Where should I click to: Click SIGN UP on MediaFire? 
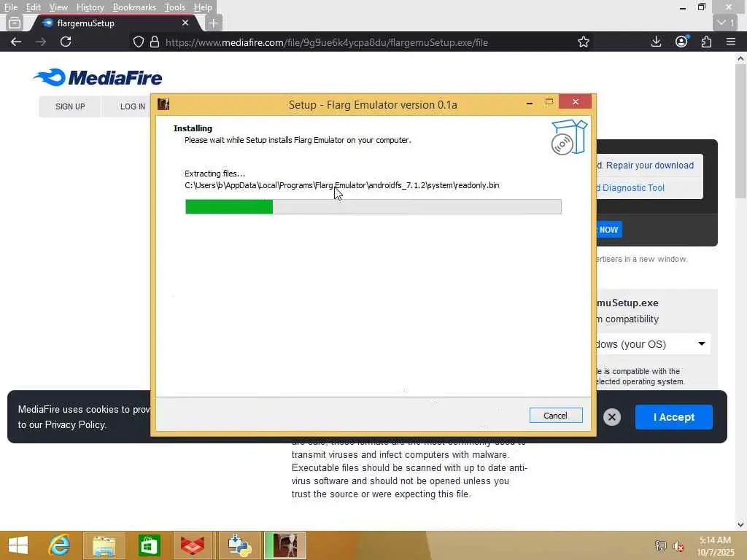pos(70,106)
